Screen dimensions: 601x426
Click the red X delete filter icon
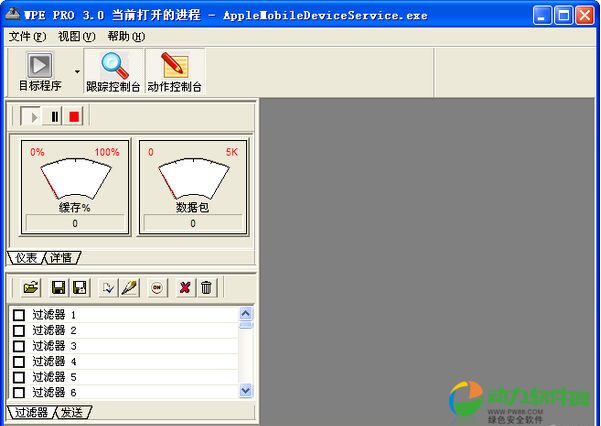185,288
